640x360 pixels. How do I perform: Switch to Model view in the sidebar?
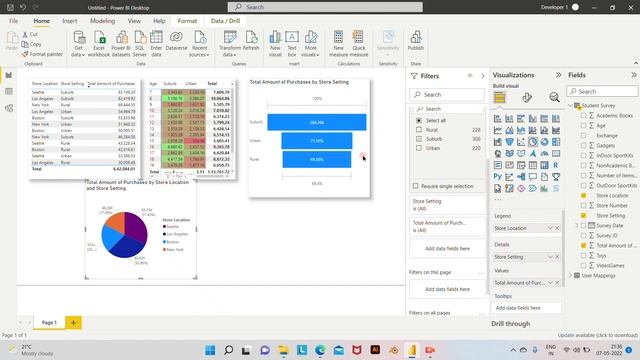(x=9, y=108)
